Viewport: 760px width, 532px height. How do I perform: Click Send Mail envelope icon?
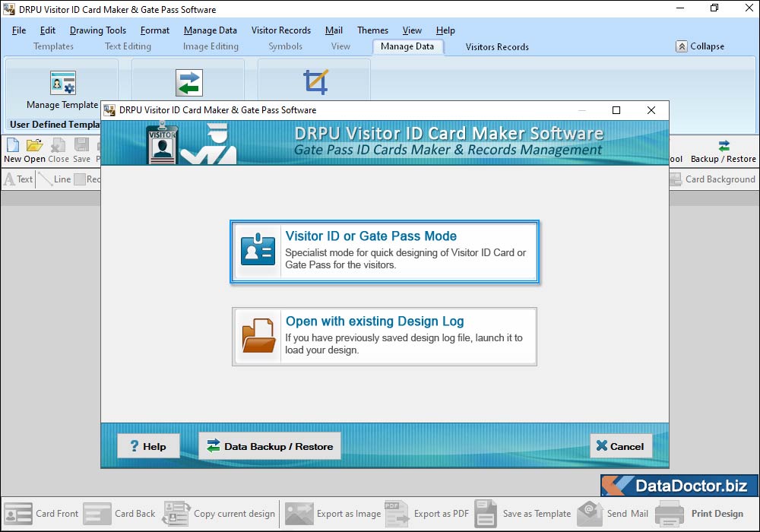coord(590,514)
